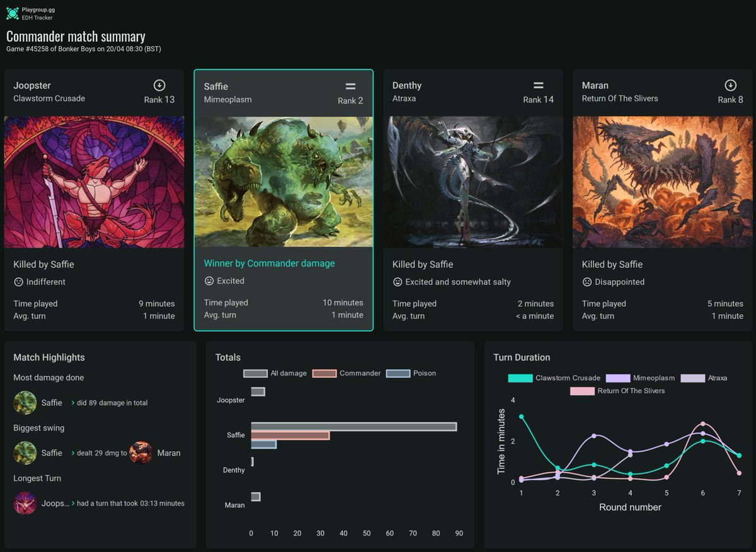Click Saffie's rank-unchanged equals icon
This screenshot has width=756, height=552.
[x=350, y=86]
